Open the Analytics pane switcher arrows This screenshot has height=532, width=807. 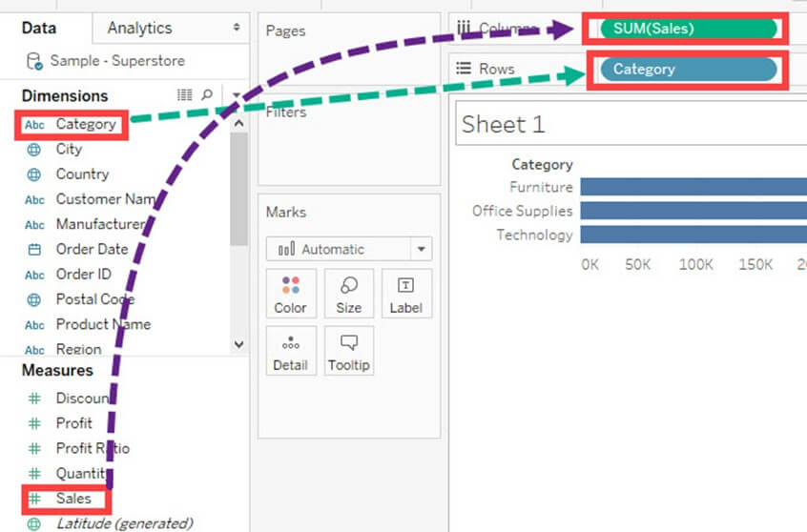pyautogui.click(x=237, y=29)
